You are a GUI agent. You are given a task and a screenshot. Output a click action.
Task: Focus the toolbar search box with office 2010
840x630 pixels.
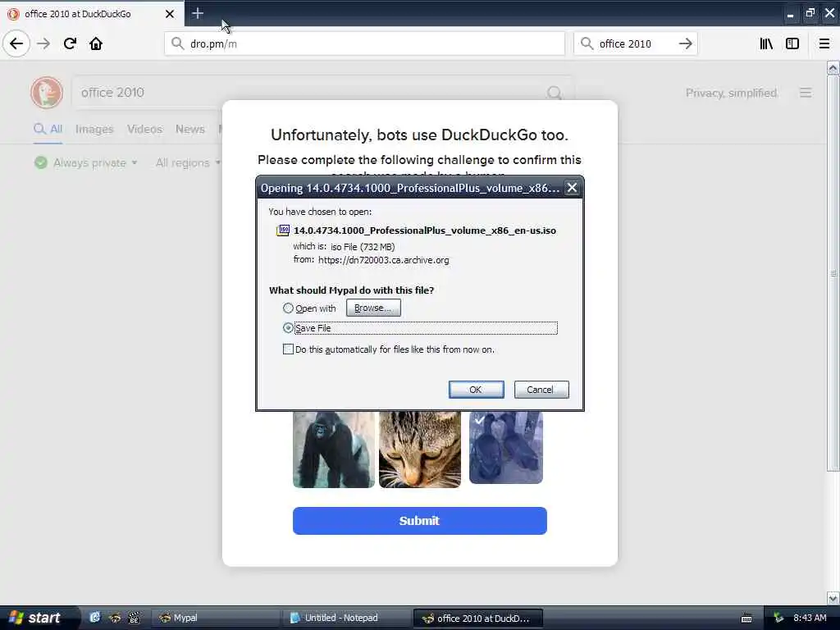click(x=635, y=44)
